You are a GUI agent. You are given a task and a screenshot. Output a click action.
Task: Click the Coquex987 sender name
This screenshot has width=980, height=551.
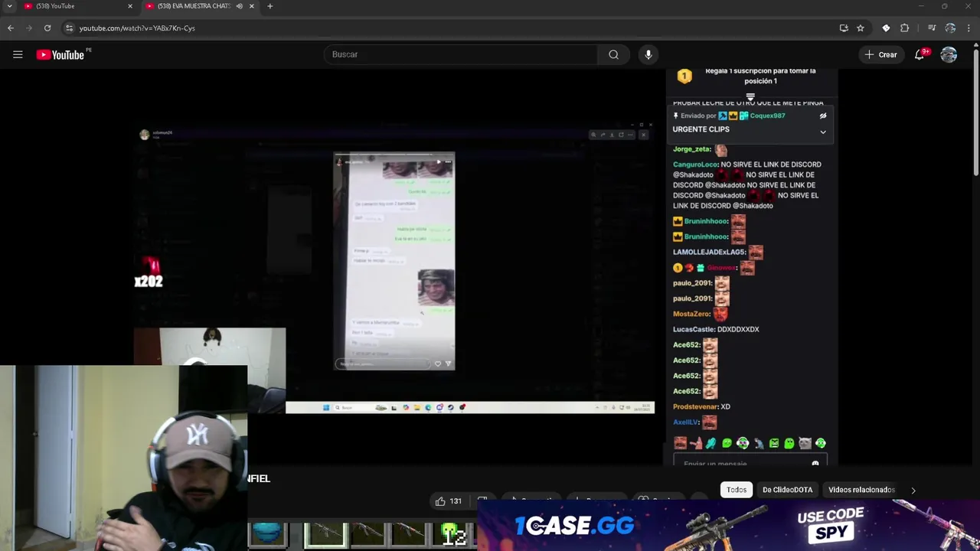coord(767,116)
